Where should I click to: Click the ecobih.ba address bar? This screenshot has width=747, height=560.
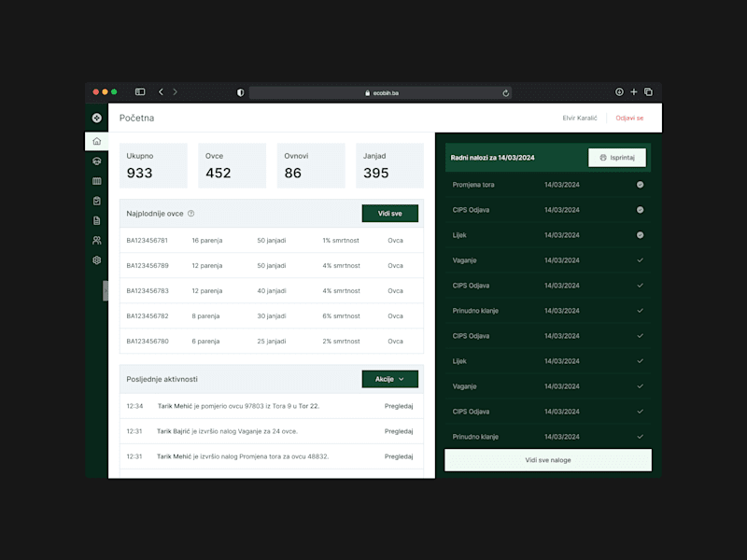click(x=380, y=92)
